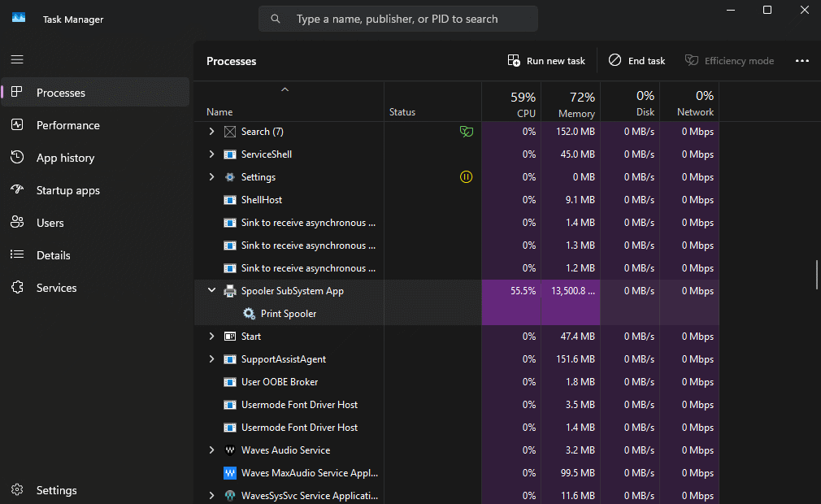821x504 pixels.
Task: Click the Run new task button
Action: point(546,61)
